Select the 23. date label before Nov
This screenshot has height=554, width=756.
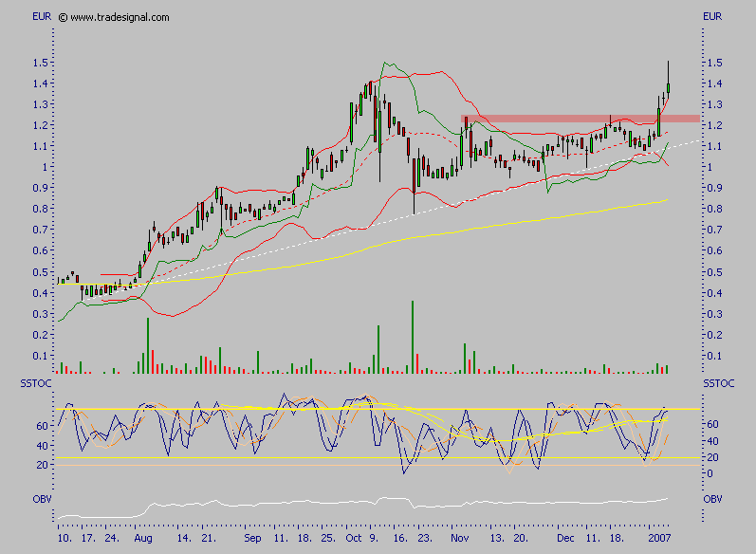[x=425, y=538]
